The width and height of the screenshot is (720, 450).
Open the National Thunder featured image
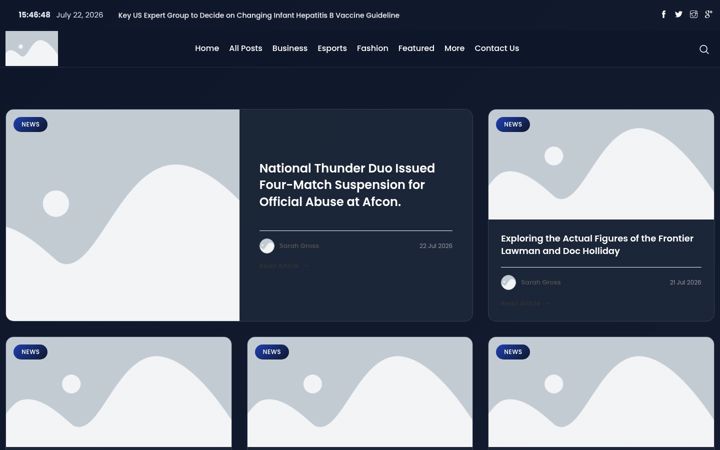pyautogui.click(x=123, y=215)
